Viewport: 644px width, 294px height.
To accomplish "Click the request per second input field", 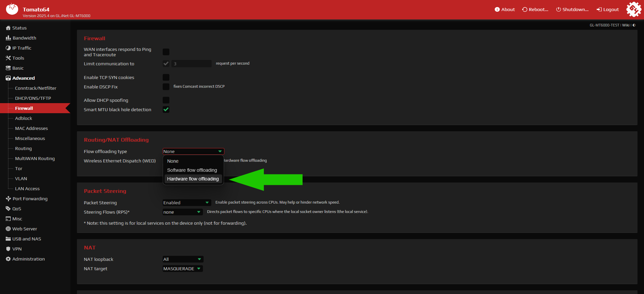I will click(191, 64).
